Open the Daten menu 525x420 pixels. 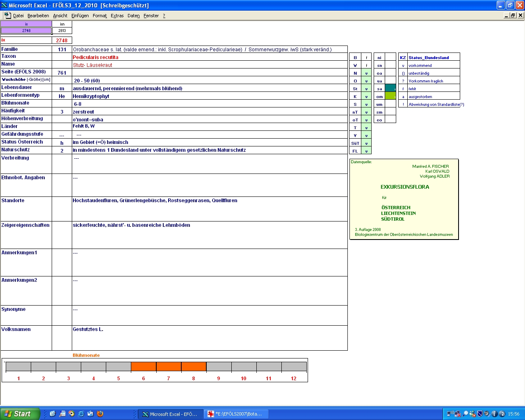click(x=133, y=16)
